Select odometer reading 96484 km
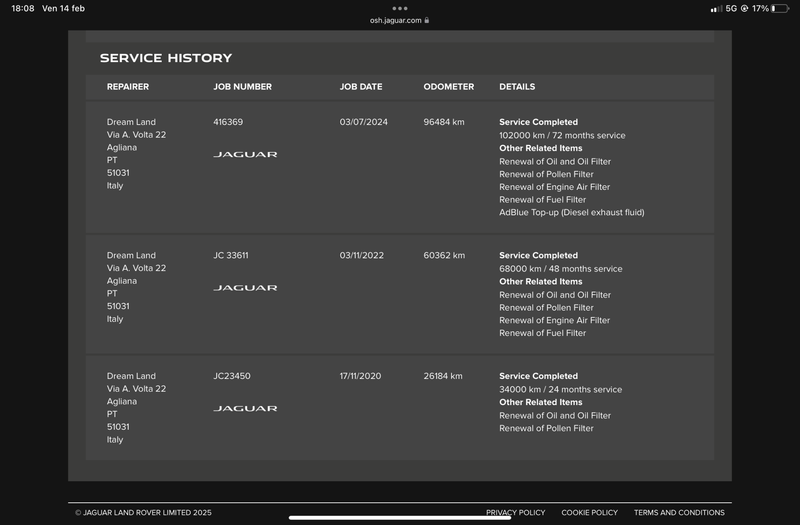 444,122
